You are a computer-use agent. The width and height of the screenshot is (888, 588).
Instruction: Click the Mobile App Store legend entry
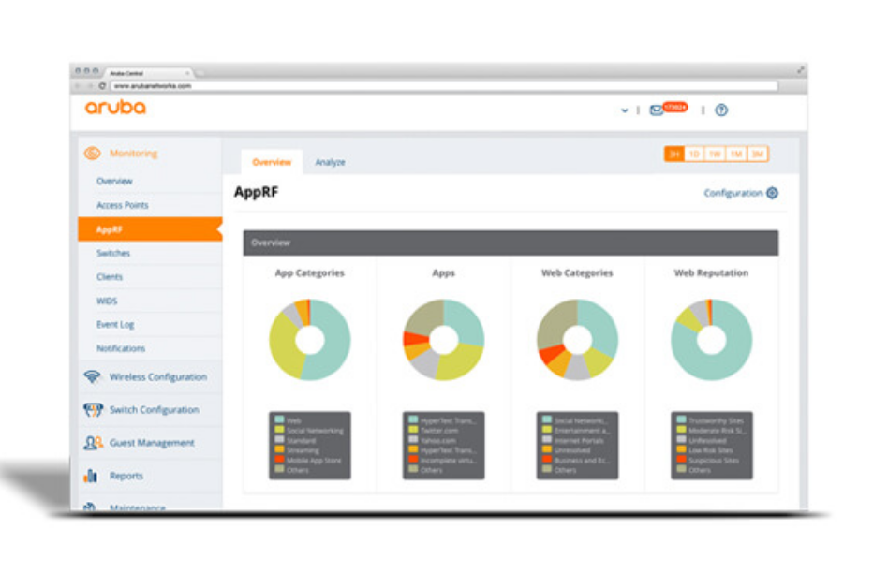(315, 460)
